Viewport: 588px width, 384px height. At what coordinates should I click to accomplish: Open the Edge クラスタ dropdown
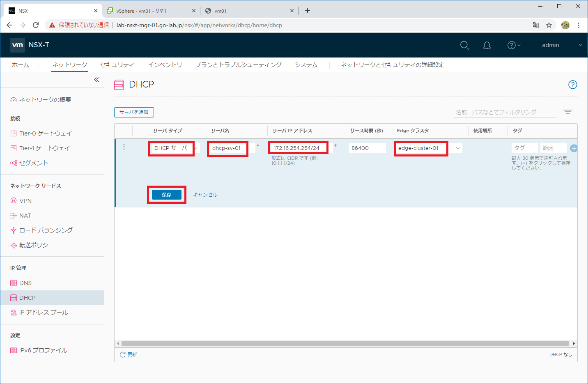[x=429, y=148]
